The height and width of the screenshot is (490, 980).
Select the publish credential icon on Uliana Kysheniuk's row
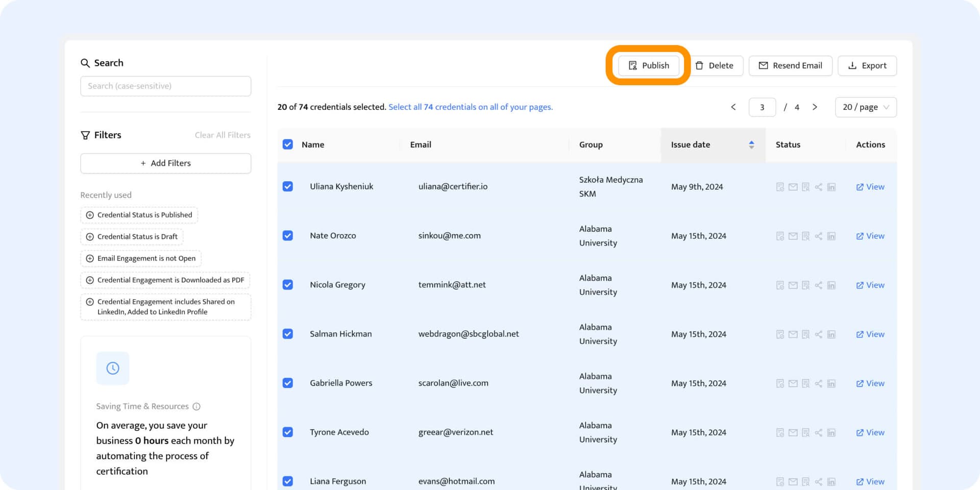780,186
